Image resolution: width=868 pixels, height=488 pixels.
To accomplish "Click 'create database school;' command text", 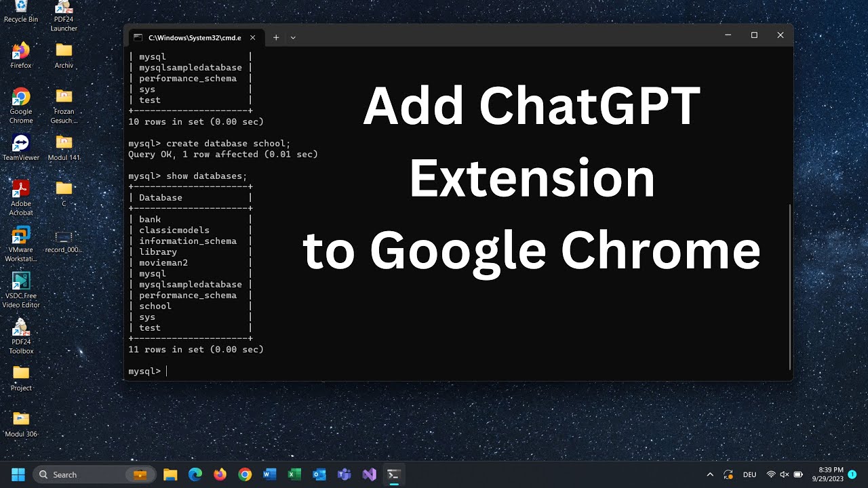I will 229,144.
